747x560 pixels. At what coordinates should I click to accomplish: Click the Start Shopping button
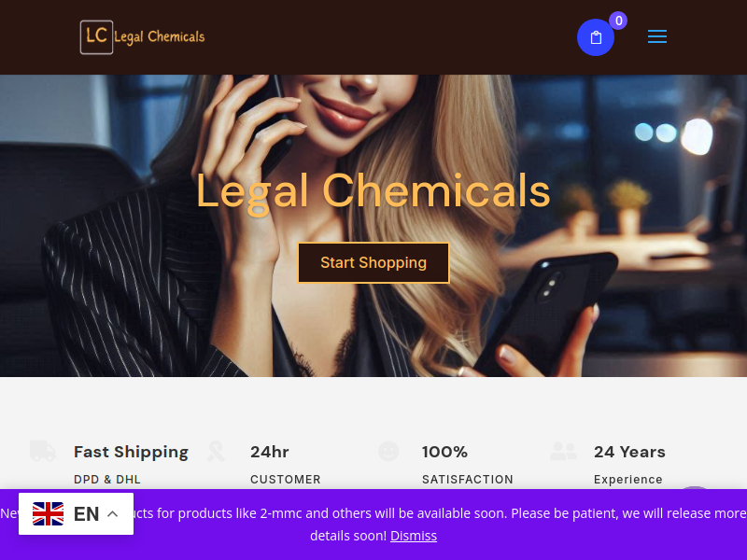373,263
